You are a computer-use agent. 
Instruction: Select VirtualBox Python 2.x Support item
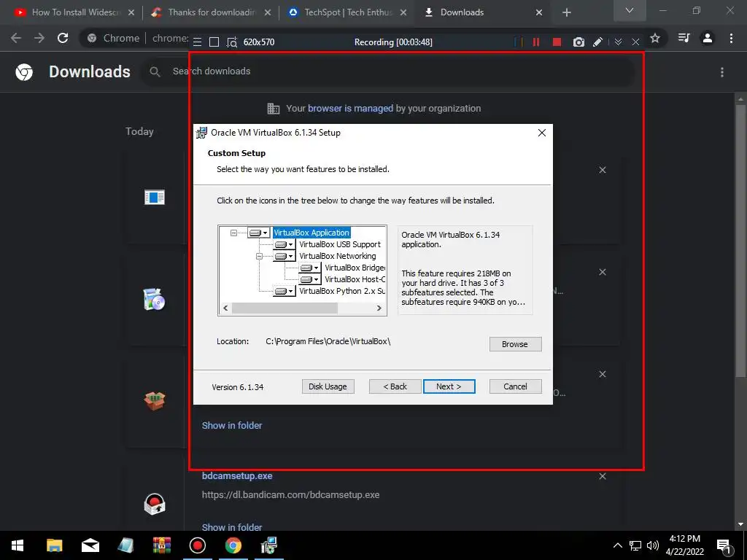pyautogui.click(x=342, y=291)
